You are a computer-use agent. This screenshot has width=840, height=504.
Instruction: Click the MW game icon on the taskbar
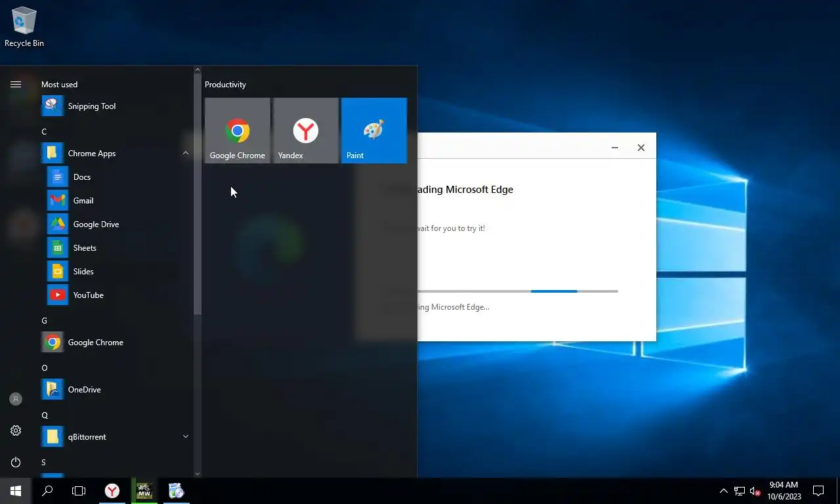[x=144, y=491]
